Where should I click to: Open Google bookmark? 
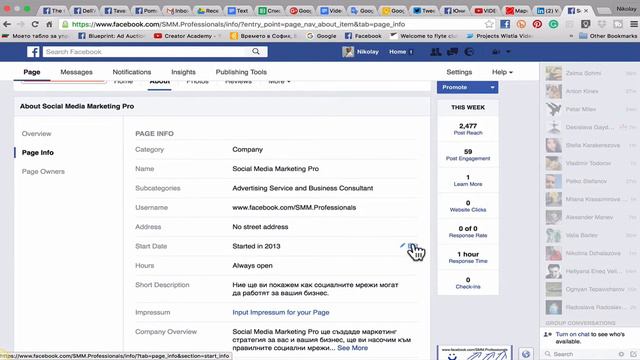(x=322, y=36)
